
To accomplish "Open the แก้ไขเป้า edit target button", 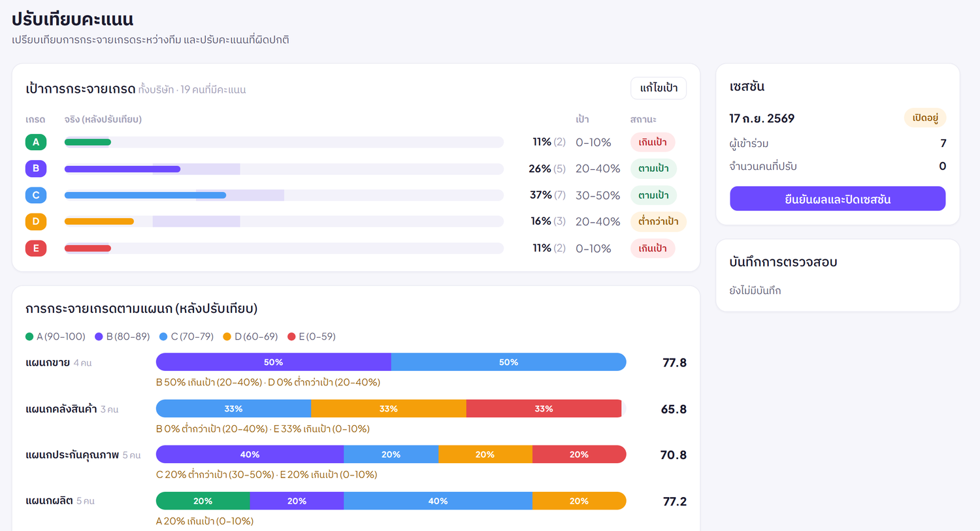I will click(x=659, y=88).
